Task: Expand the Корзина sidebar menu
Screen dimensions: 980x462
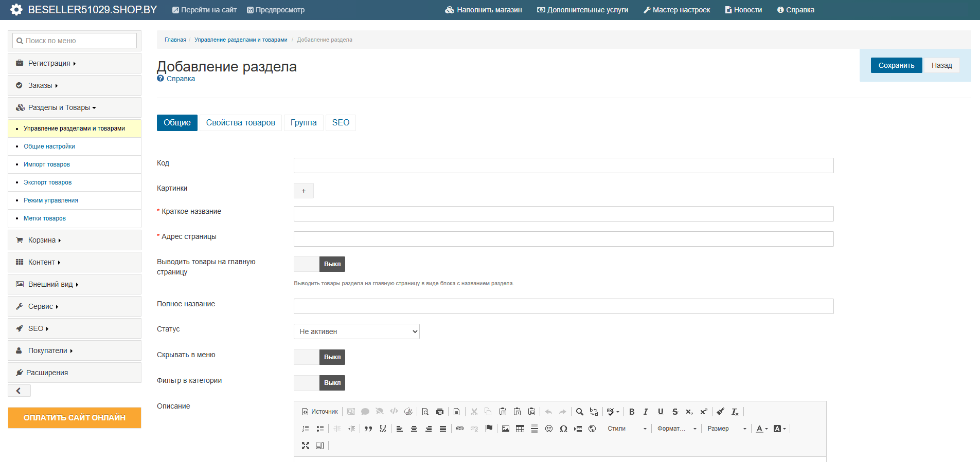Action: point(45,240)
